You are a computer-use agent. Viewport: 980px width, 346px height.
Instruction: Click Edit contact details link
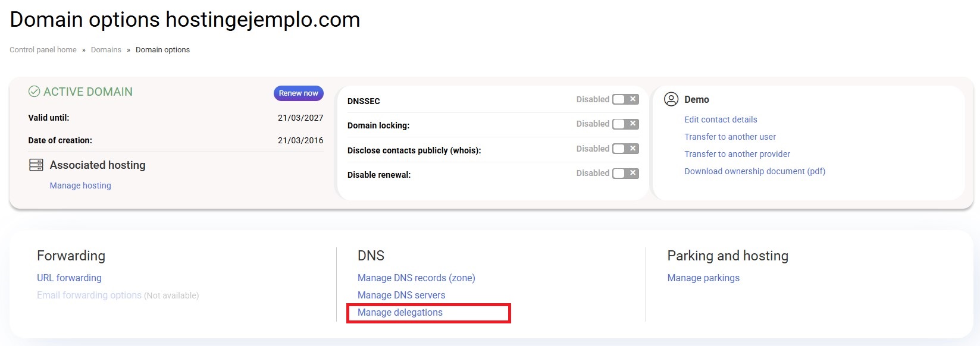pyautogui.click(x=721, y=119)
